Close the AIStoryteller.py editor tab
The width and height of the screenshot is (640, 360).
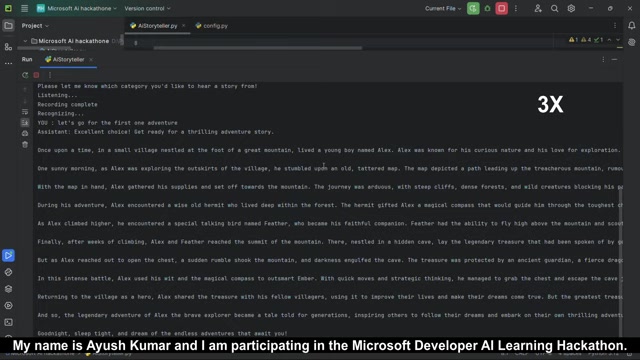tap(184, 26)
